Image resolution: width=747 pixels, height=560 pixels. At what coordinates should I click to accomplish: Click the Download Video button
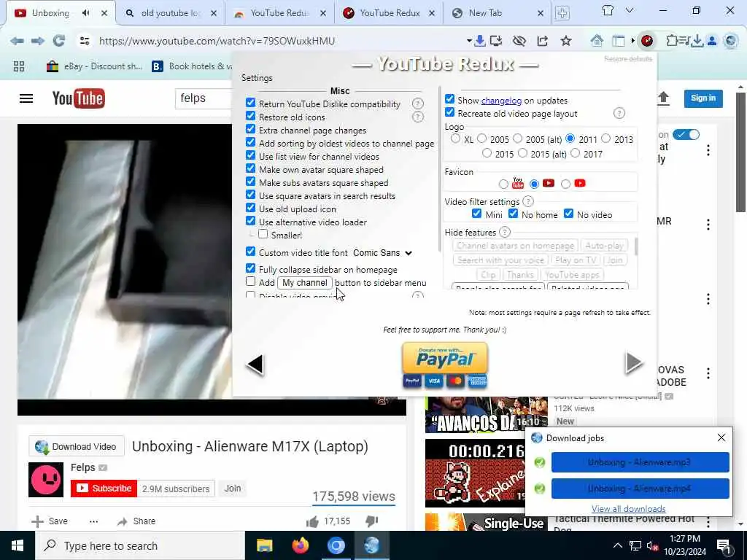click(77, 447)
